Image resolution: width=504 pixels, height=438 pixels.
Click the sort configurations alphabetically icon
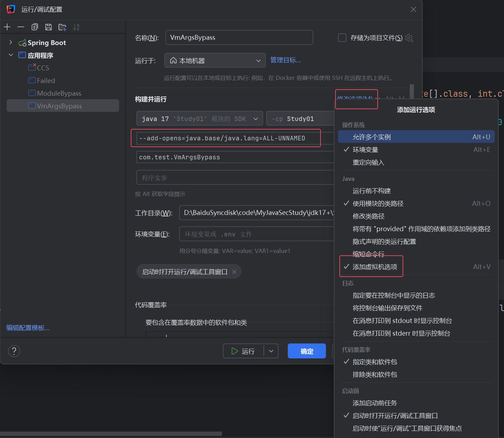[x=76, y=27]
